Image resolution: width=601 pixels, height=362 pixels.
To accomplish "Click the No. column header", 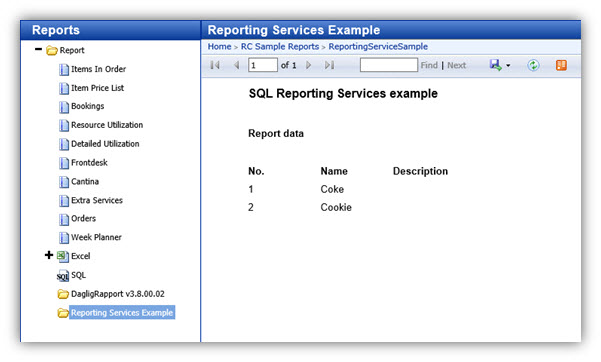I will [x=256, y=171].
